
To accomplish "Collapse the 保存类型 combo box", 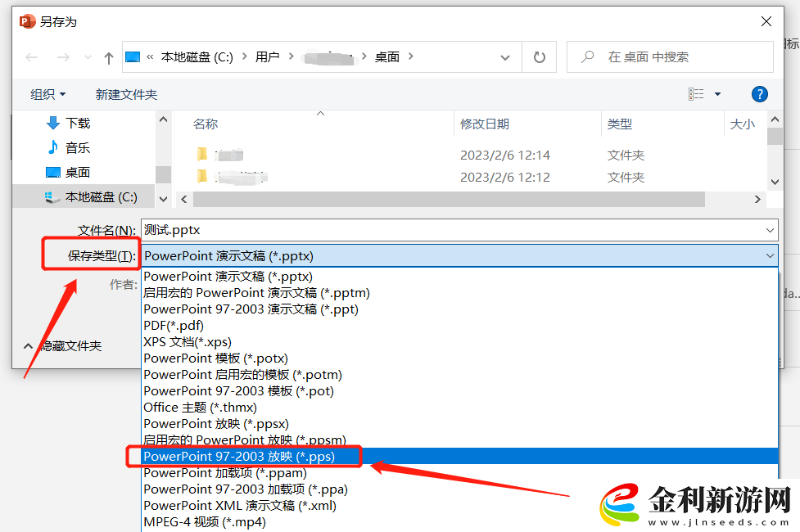I will click(x=770, y=255).
